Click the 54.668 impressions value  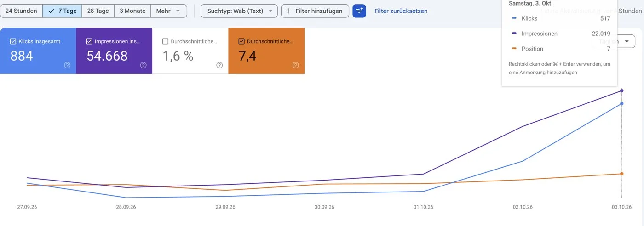[x=107, y=56]
